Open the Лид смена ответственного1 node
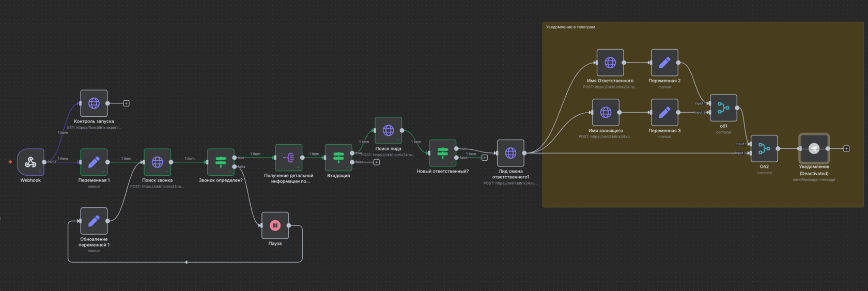The image size is (868, 291). pos(511,153)
